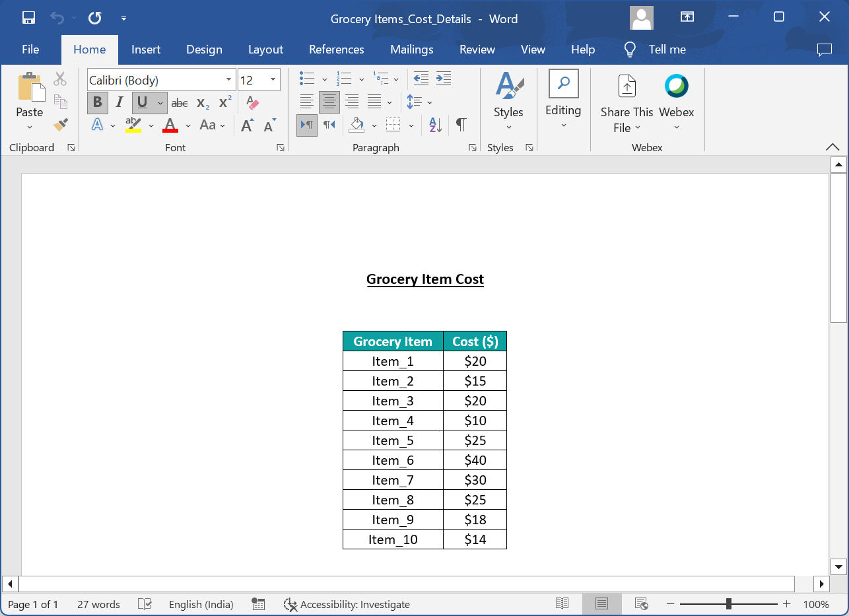Click the user account avatar
This screenshot has height=616, width=849.
pos(642,18)
